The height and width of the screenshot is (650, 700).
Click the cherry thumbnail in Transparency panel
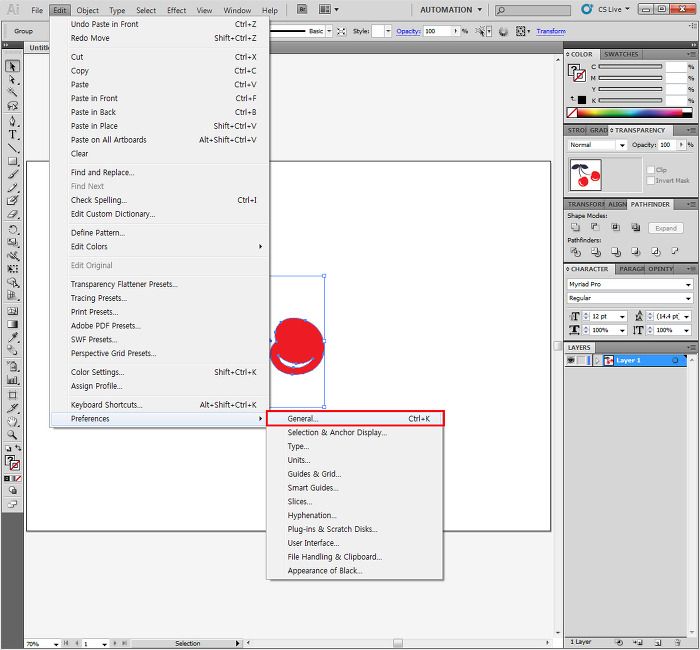pos(586,175)
